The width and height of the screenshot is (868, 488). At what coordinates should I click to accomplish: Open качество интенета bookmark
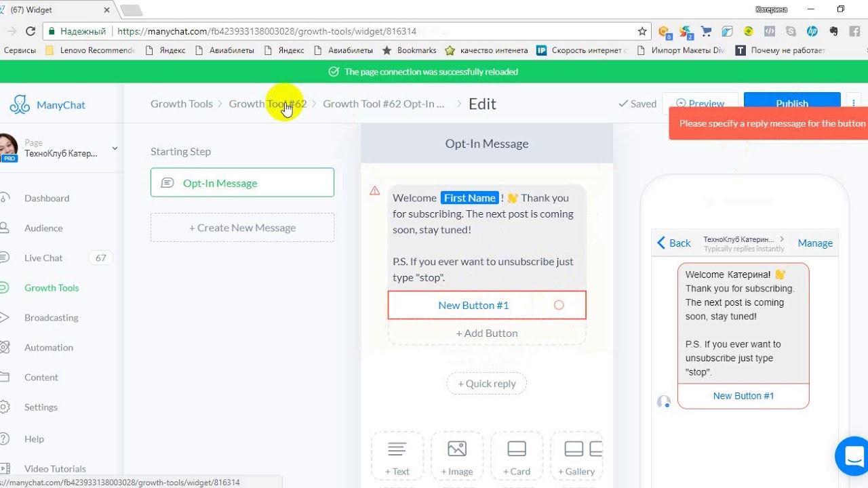click(x=486, y=50)
